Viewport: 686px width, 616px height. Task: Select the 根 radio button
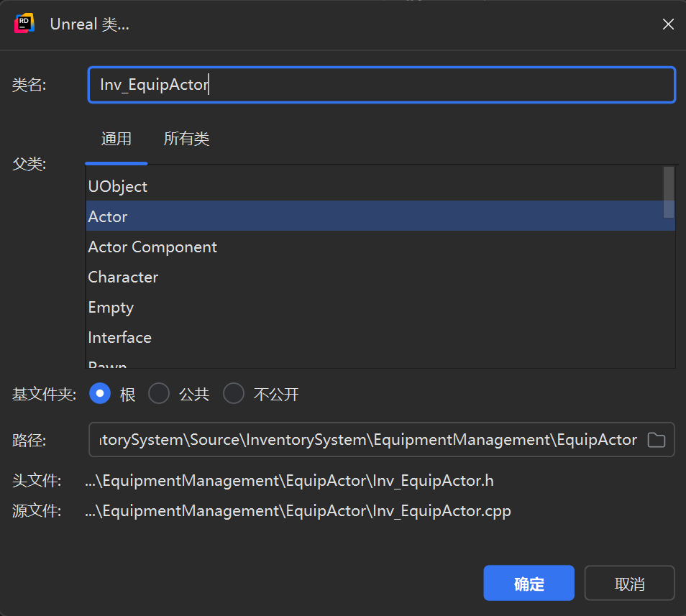pyautogui.click(x=100, y=394)
